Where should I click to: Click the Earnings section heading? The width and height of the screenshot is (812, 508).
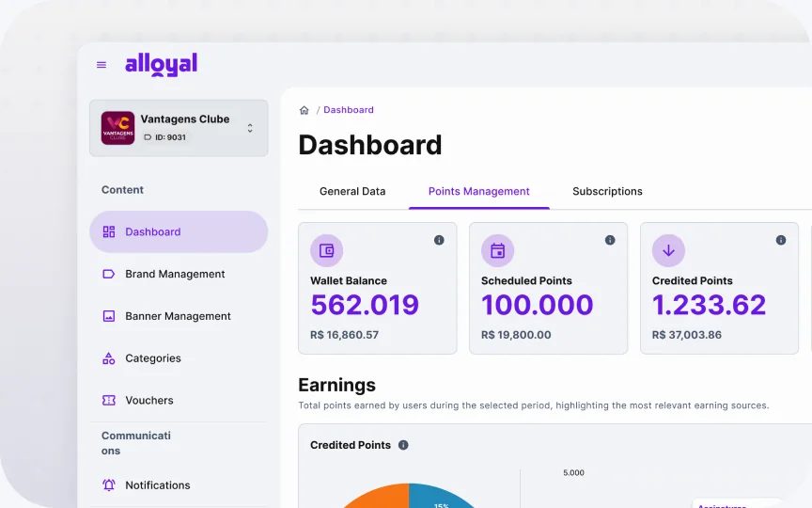pyautogui.click(x=337, y=385)
